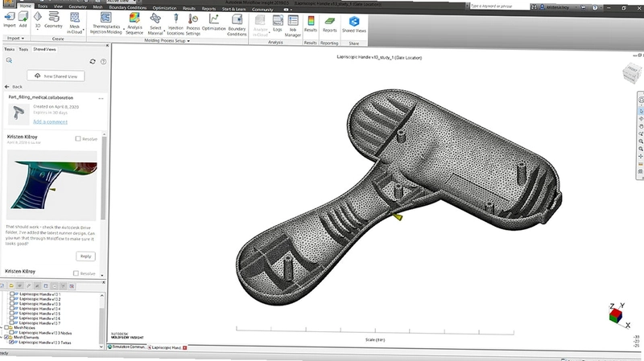The height and width of the screenshot is (361, 644).
Task: Toggle layer Lapriscopic Handle v13 4 checkbox
Action: point(12,309)
